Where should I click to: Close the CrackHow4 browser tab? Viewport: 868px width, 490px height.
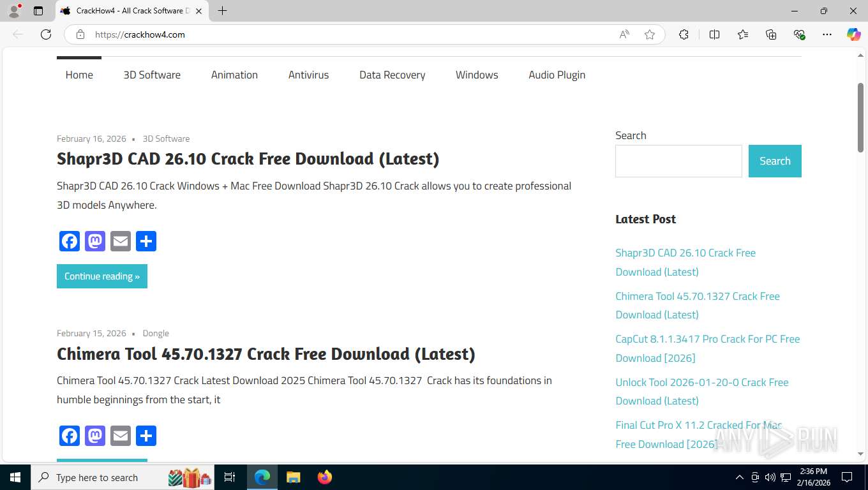(199, 11)
